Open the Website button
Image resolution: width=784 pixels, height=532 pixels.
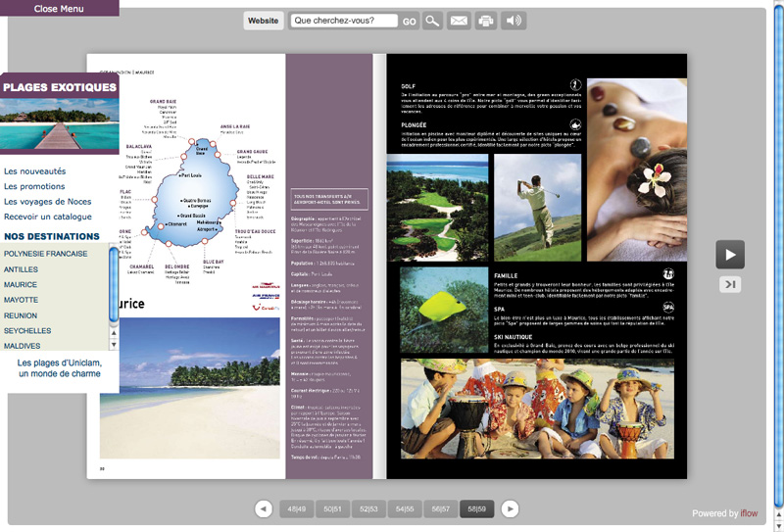point(263,21)
